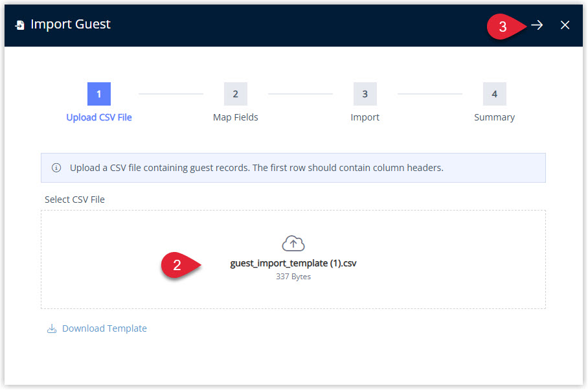Screen dimensions: 588x390
Task: Select step 1 Upload CSV File
Action: coord(99,94)
